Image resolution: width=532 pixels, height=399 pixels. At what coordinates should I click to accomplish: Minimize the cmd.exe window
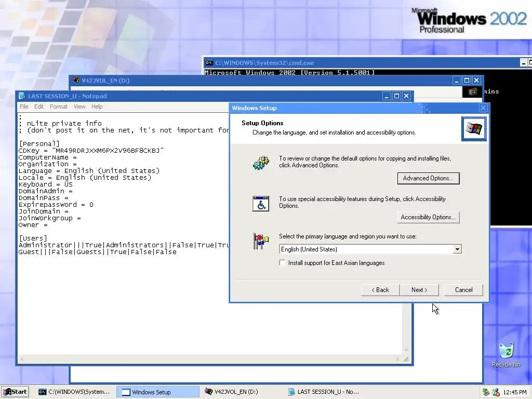[x=524, y=62]
